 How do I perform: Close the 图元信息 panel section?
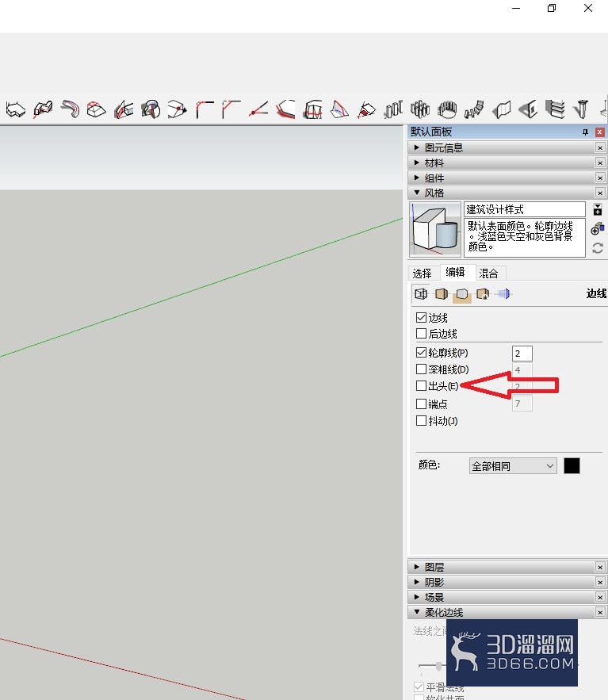(600, 147)
